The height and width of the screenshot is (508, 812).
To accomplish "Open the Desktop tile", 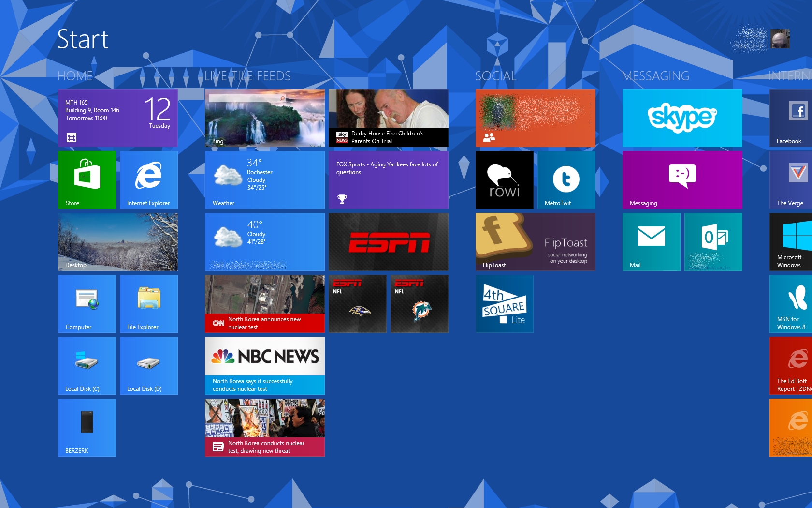I will (x=118, y=242).
